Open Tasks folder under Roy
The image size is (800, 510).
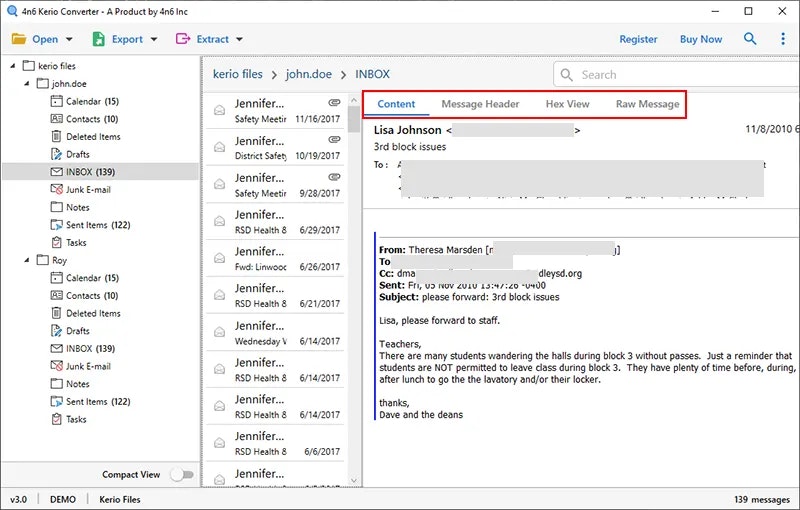click(68, 419)
